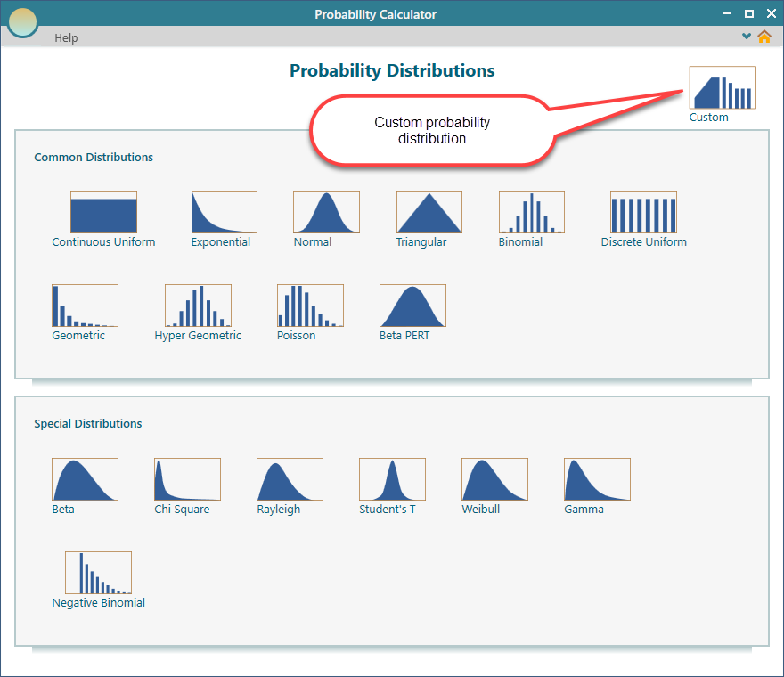Screen dimensions: 784x677
Task: Go to Home using the house icon
Action: [x=764, y=37]
